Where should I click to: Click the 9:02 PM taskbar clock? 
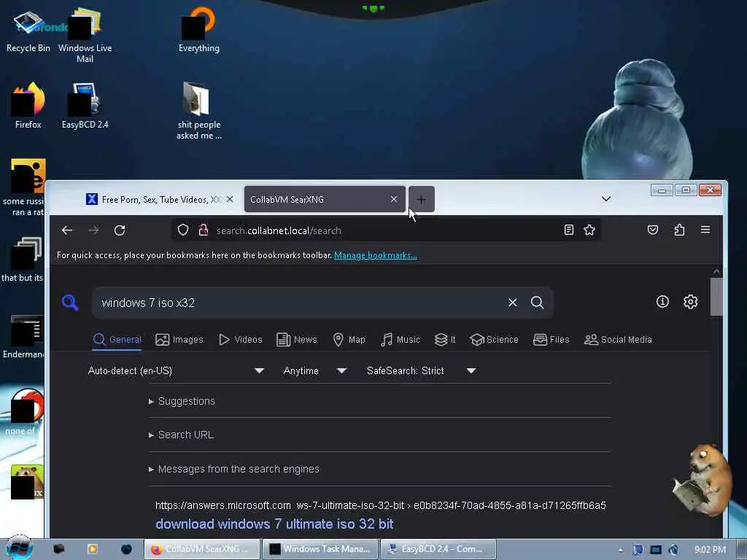point(710,550)
